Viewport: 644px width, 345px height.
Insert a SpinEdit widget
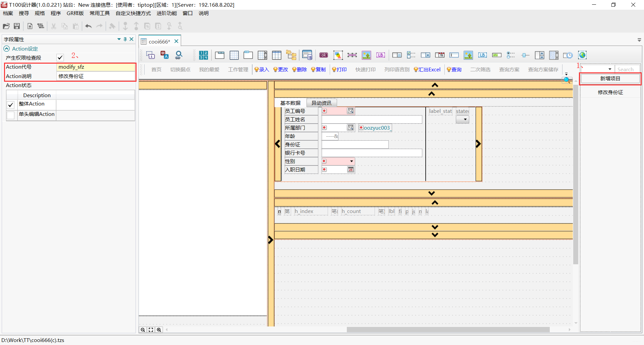click(540, 55)
